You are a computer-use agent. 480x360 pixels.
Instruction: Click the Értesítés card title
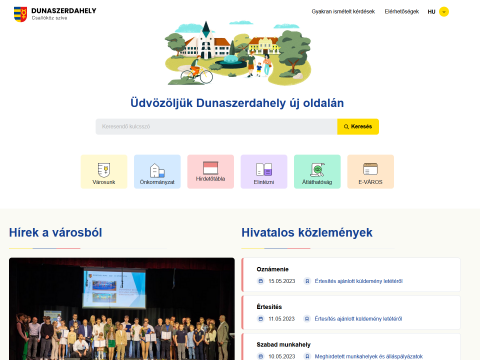coord(269,307)
